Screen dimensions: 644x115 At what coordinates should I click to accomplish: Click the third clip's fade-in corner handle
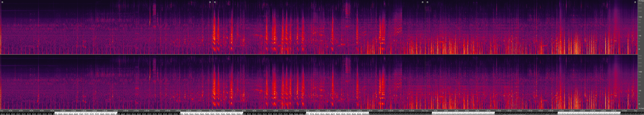click(x=427, y=2)
